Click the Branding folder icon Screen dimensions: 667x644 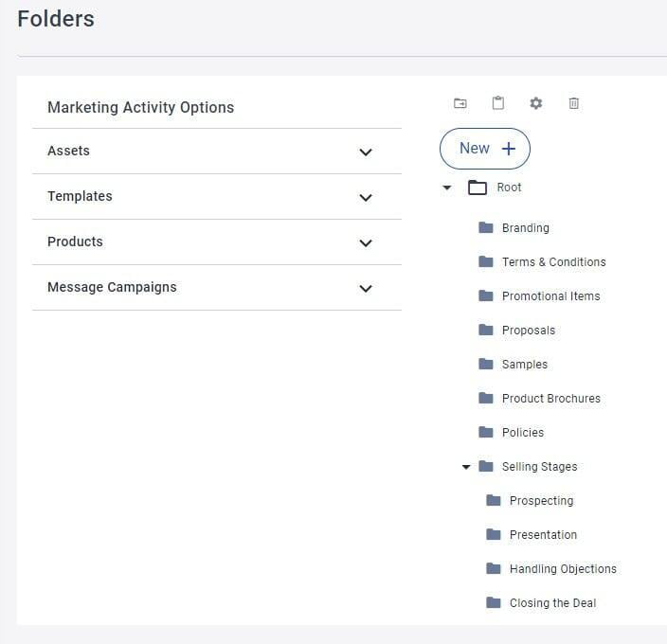coord(486,227)
